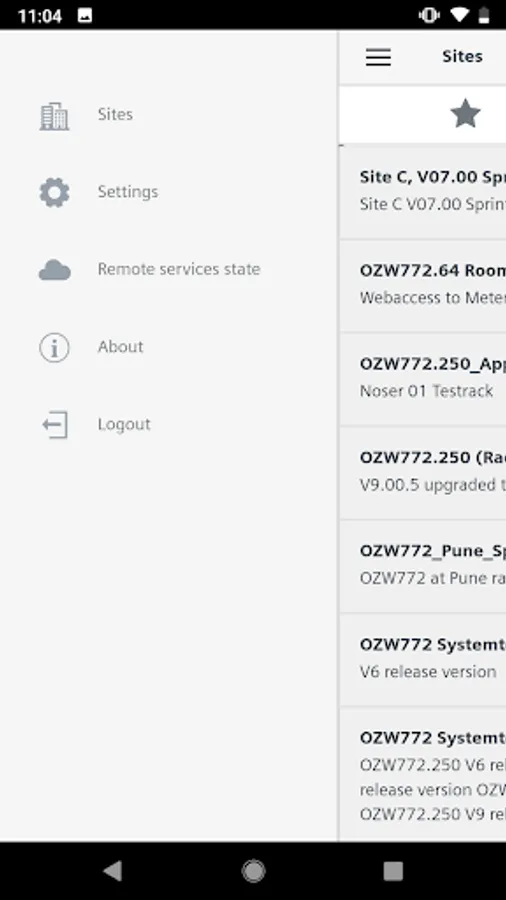506x900 pixels.
Task: Open the Sites menu entry
Action: tap(115, 114)
